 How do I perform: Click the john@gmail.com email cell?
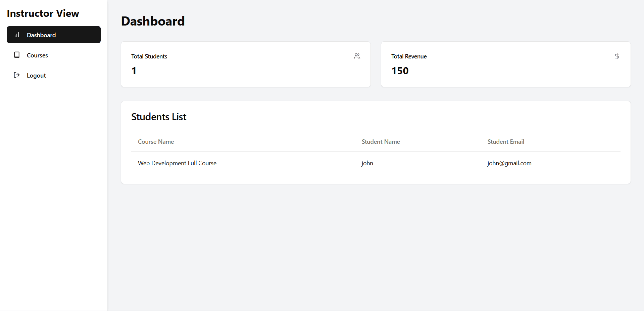(509, 163)
